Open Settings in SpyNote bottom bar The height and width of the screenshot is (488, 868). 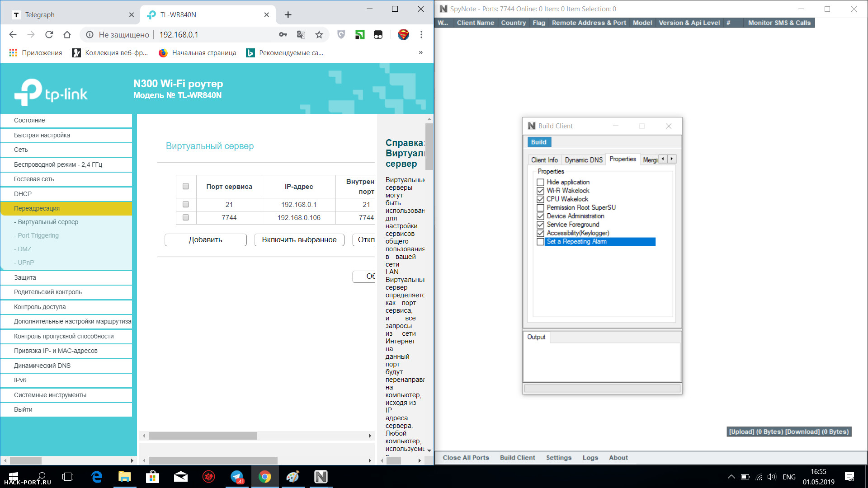559,458
